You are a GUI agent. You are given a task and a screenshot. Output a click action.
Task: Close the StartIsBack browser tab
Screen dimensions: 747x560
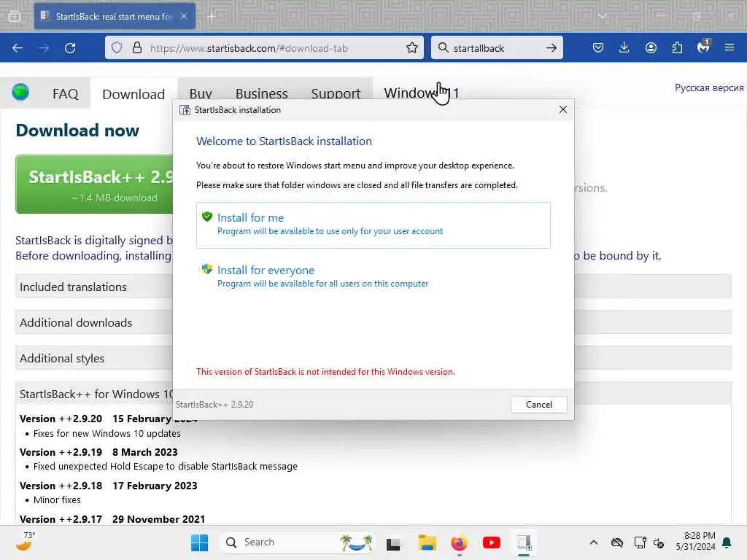coord(184,16)
